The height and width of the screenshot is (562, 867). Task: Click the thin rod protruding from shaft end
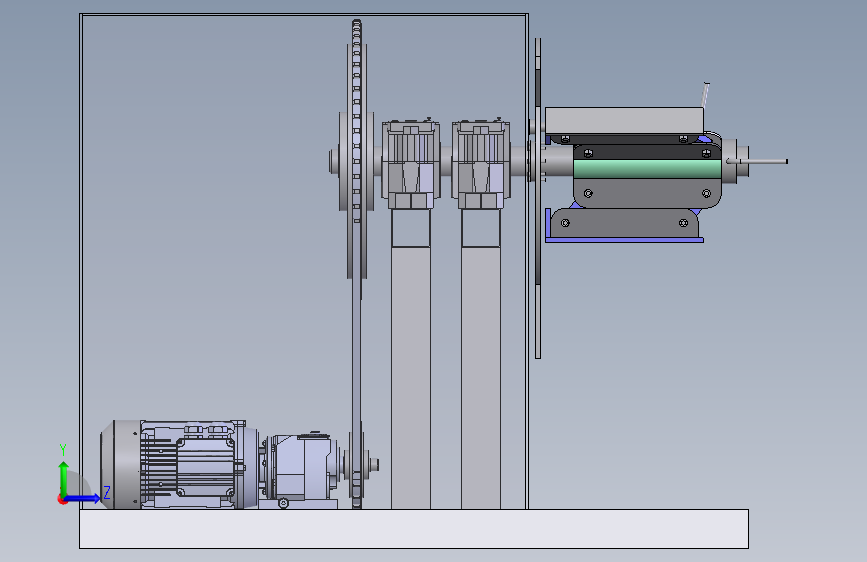[x=758, y=162]
